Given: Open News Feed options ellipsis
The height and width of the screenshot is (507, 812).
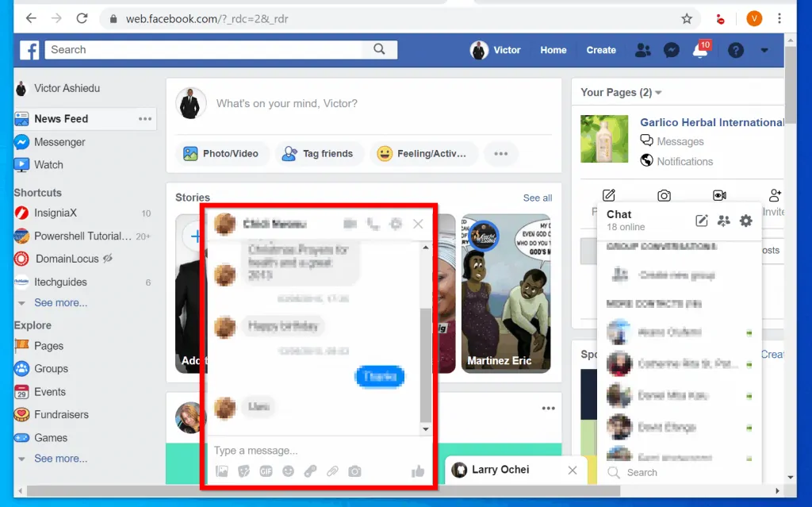Looking at the screenshot, I should pyautogui.click(x=145, y=119).
